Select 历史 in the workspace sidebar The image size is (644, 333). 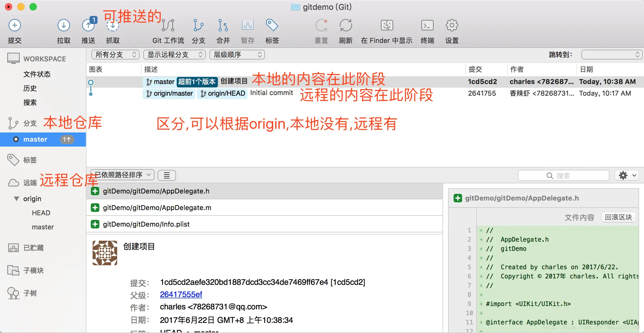(30, 88)
